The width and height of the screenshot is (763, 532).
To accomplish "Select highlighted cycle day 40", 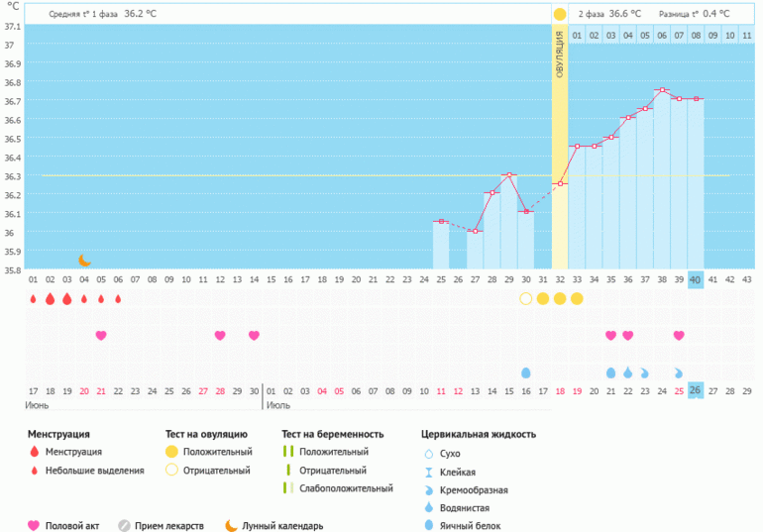I will coord(696,279).
